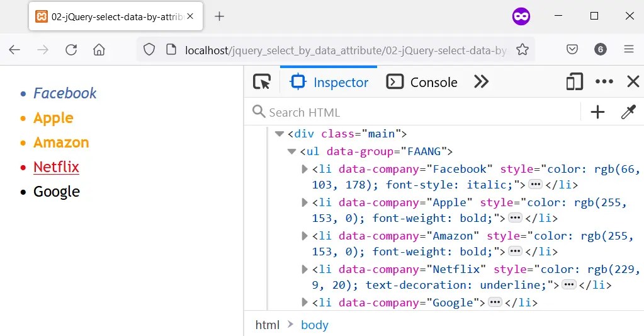Viewport: 644px width, 336px height.
Task: Reload the current page
Action: [71, 50]
